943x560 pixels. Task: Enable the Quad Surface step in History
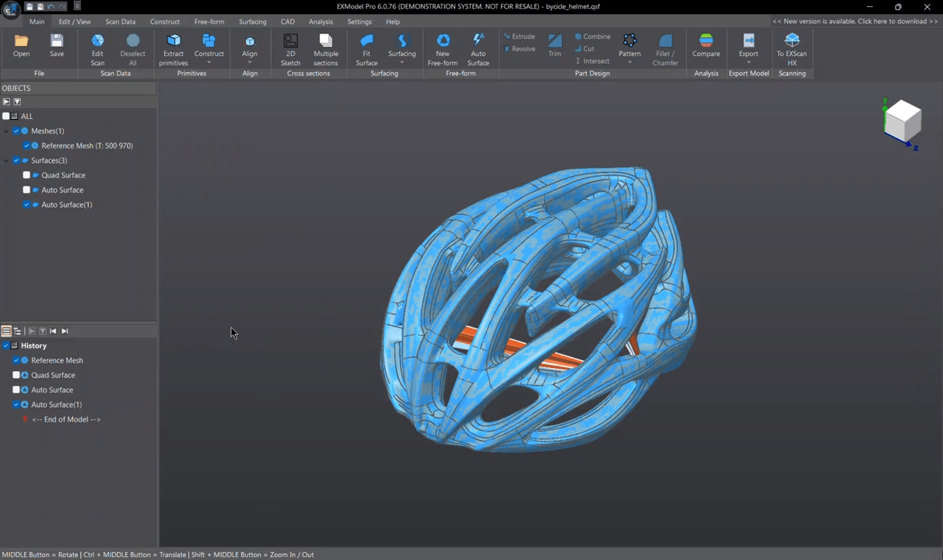[16, 375]
